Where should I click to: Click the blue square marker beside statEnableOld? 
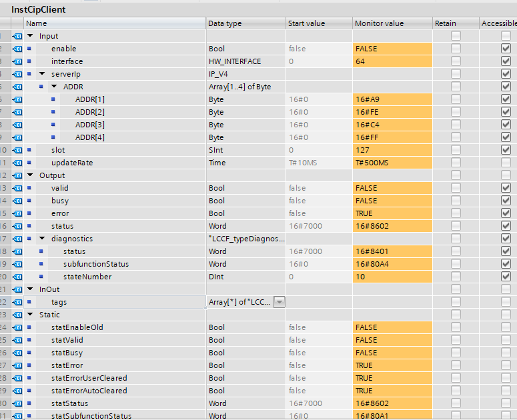[x=29, y=327]
